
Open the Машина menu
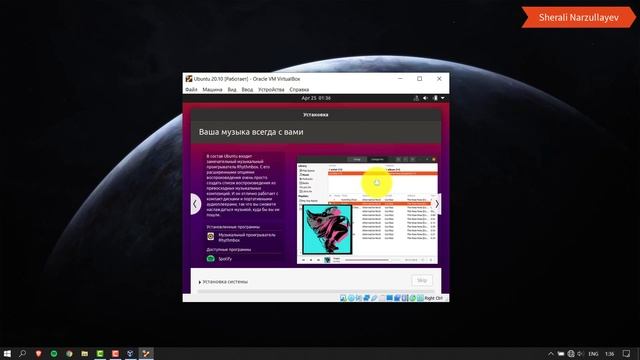coord(212,89)
